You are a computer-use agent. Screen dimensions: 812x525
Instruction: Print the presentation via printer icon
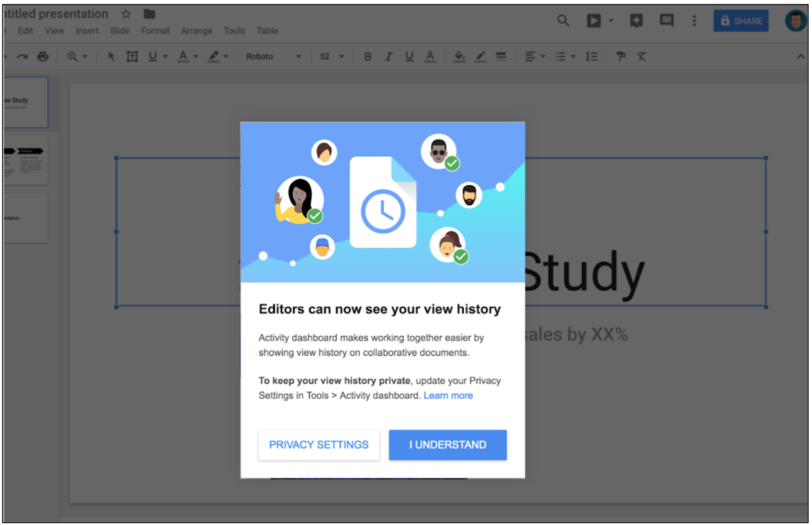[43, 56]
